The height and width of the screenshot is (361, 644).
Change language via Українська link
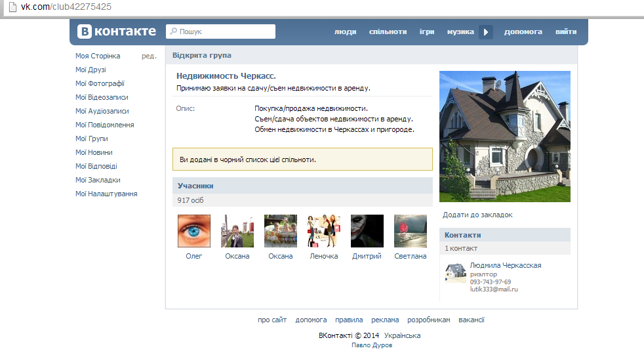[402, 335]
